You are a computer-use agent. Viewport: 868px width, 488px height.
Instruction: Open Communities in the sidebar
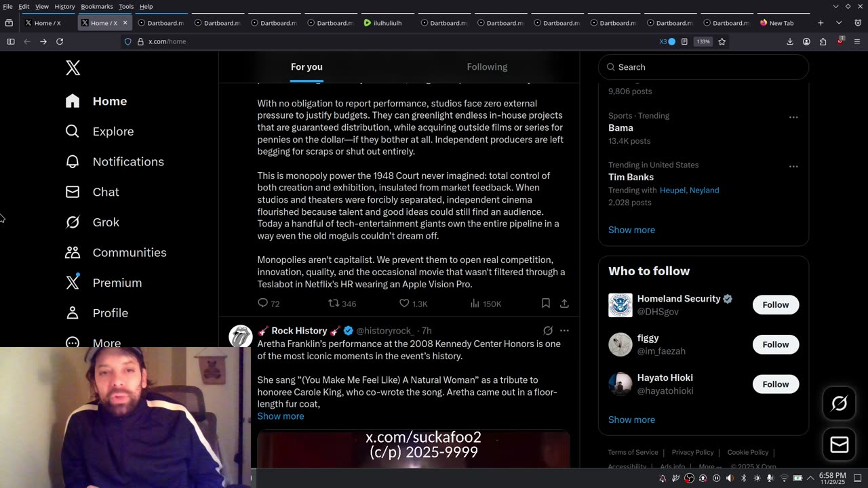pyautogui.click(x=116, y=252)
